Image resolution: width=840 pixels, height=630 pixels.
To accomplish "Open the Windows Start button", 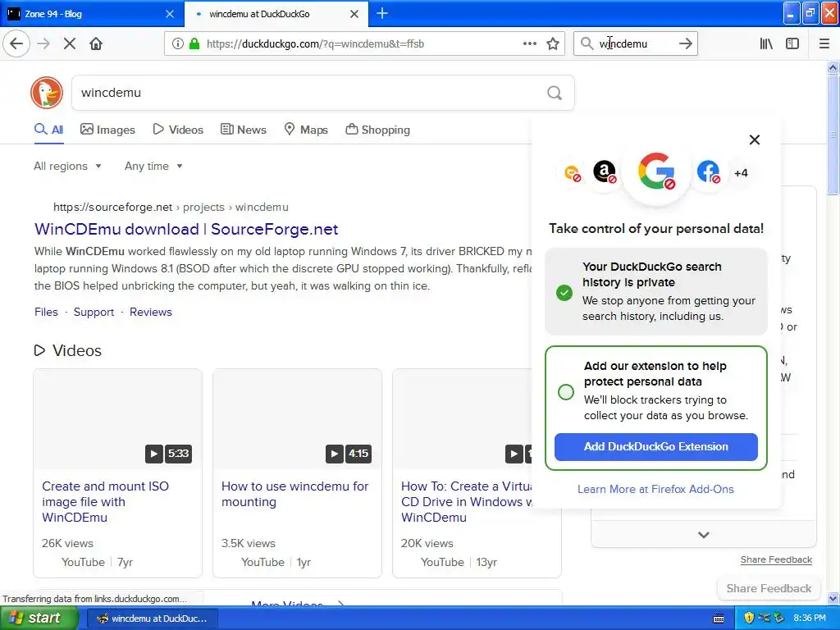I will pyautogui.click(x=39, y=619).
